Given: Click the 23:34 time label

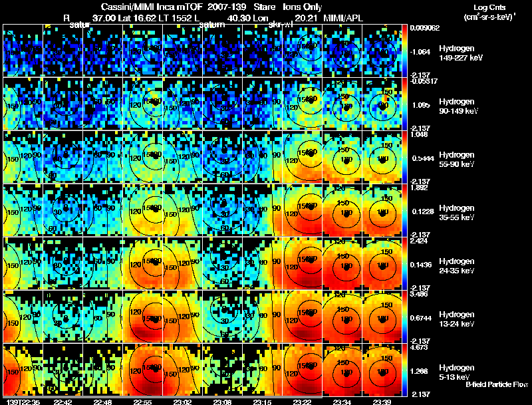Looking at the screenshot, I should point(342,402).
